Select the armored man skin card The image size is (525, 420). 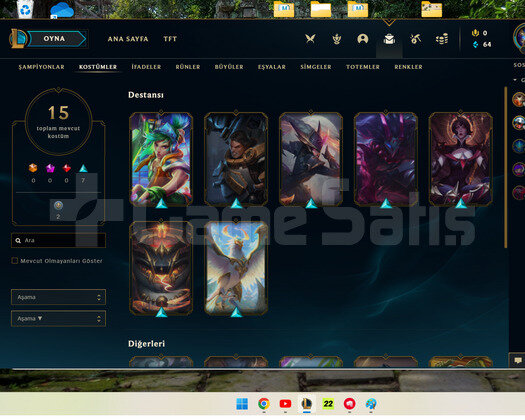point(236,159)
